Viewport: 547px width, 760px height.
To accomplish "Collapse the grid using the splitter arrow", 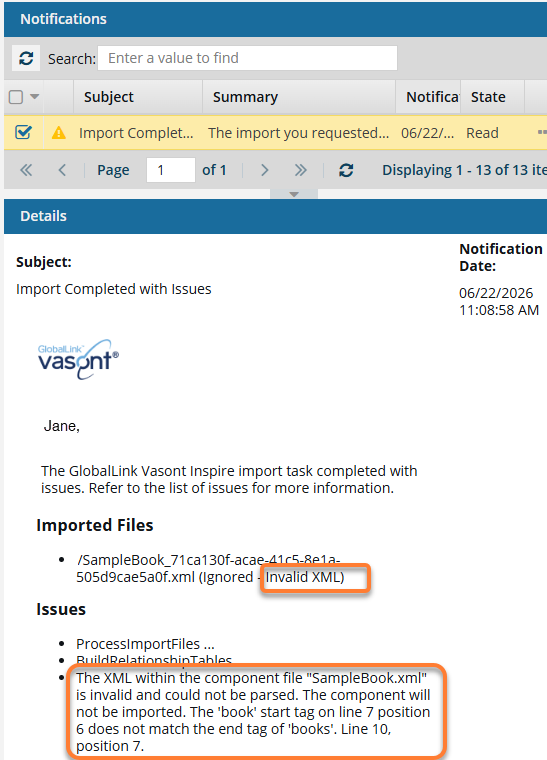I will click(x=294, y=194).
